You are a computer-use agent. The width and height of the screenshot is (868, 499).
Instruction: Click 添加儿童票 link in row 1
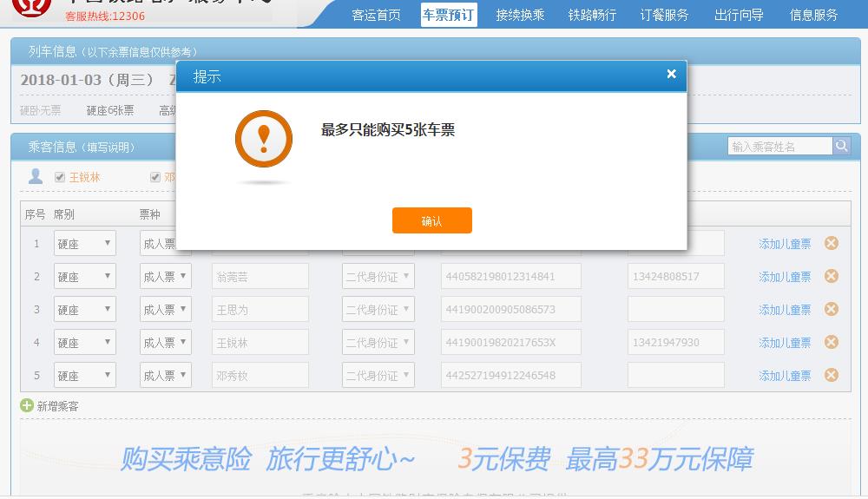pyautogui.click(x=785, y=243)
